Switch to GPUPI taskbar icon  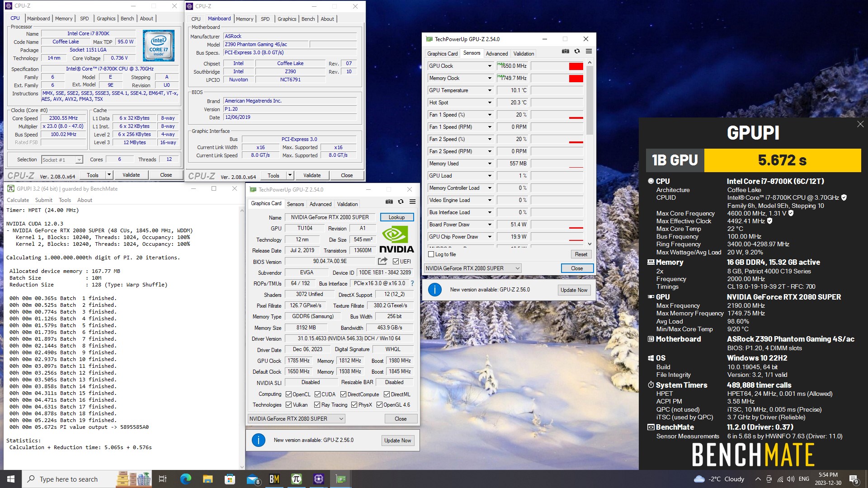pos(297,479)
